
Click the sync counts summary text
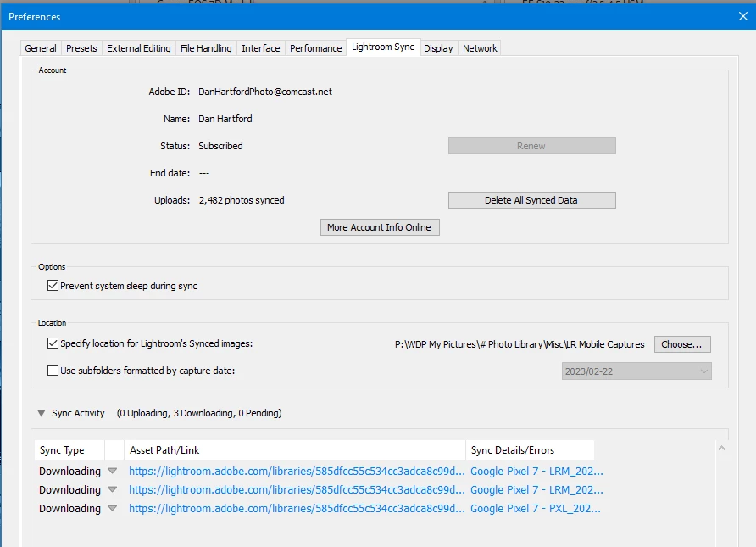(x=199, y=413)
